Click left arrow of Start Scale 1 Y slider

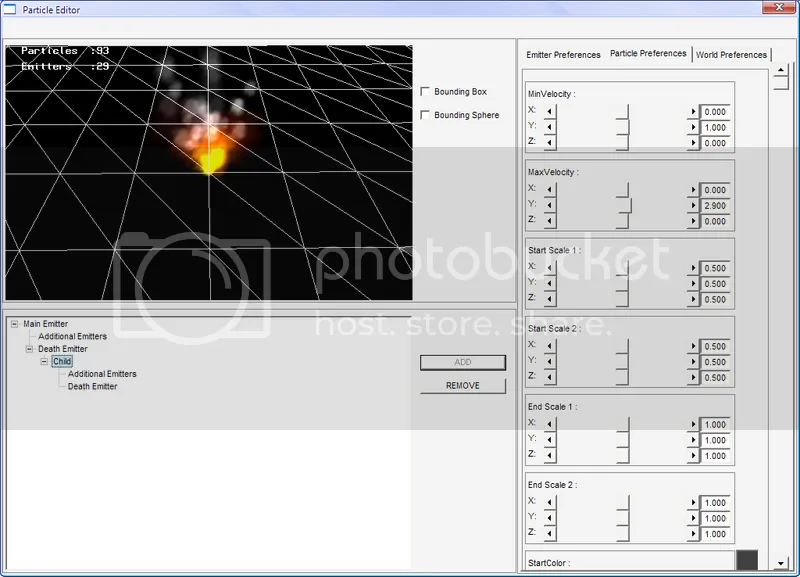pos(549,283)
